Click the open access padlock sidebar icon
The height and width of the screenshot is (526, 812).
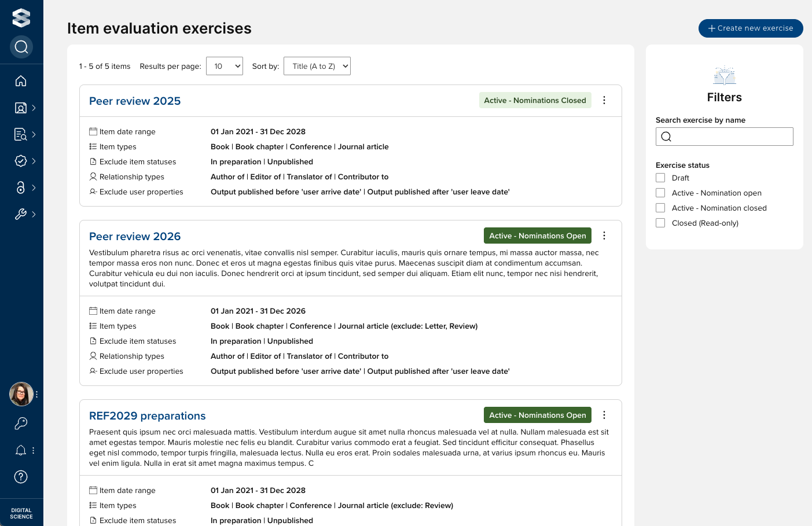[x=21, y=187]
